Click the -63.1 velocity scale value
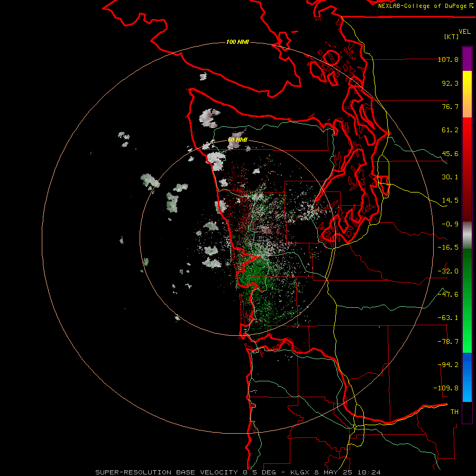The height and width of the screenshot is (476, 476). 448,318
